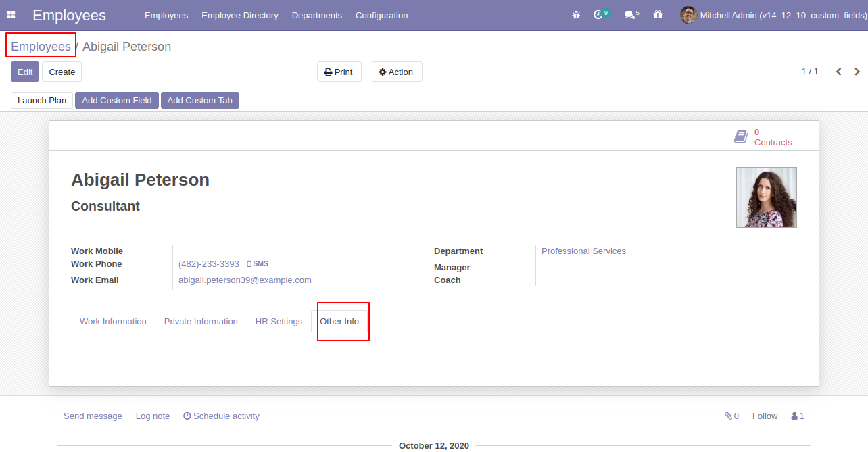Open the activities clock icon
The image size is (868, 452).
598,15
